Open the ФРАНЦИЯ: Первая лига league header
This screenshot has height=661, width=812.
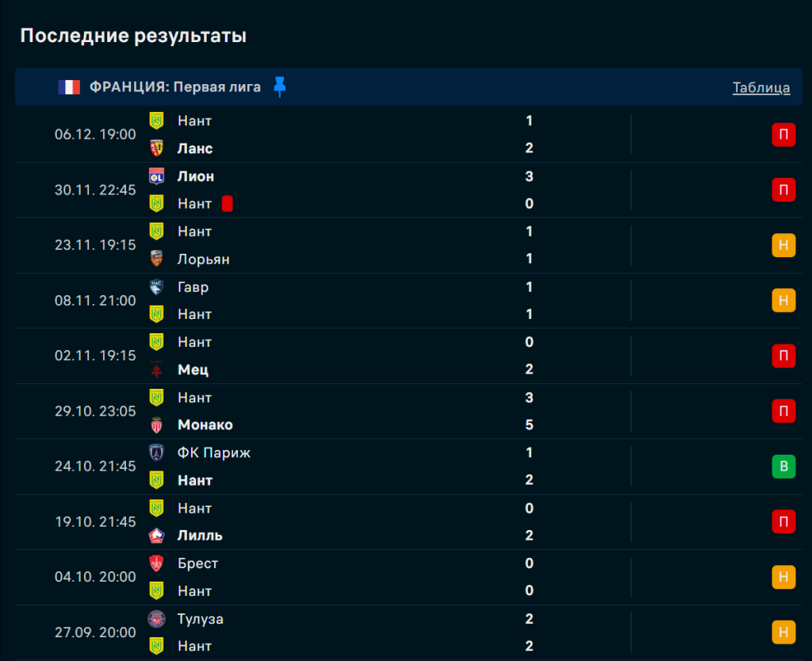174,87
